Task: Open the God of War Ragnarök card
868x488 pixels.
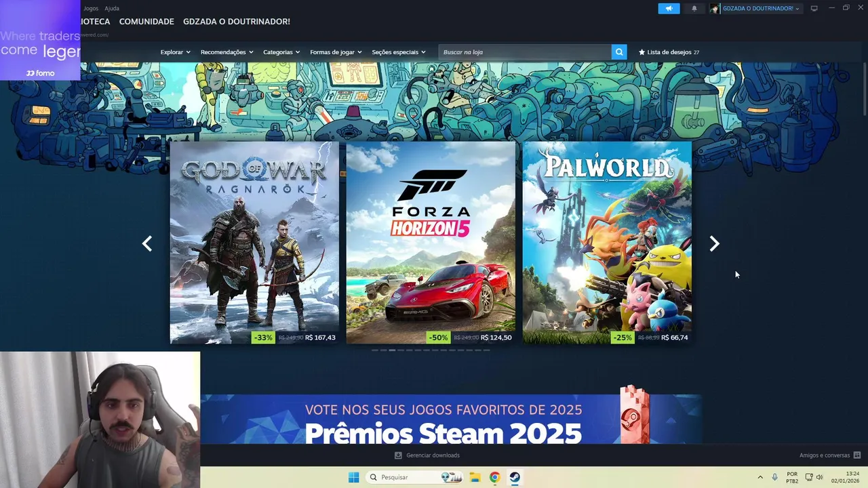Action: click(x=254, y=243)
